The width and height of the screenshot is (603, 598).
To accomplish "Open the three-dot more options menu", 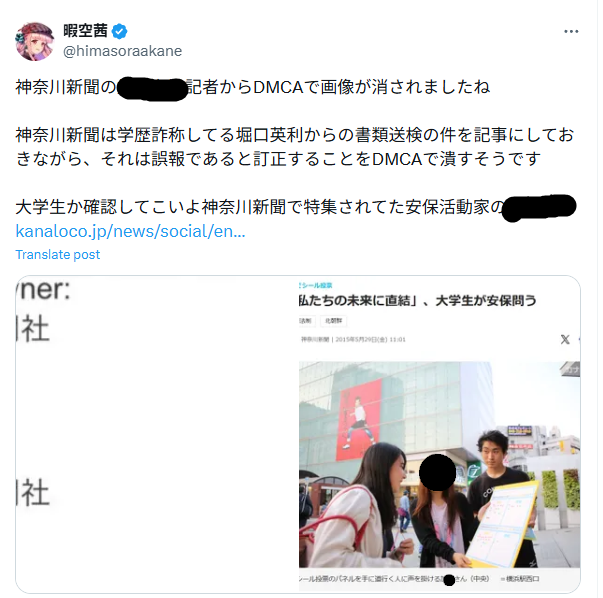I will 571,32.
